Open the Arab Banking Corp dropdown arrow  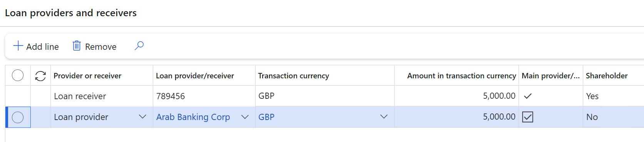tap(245, 117)
